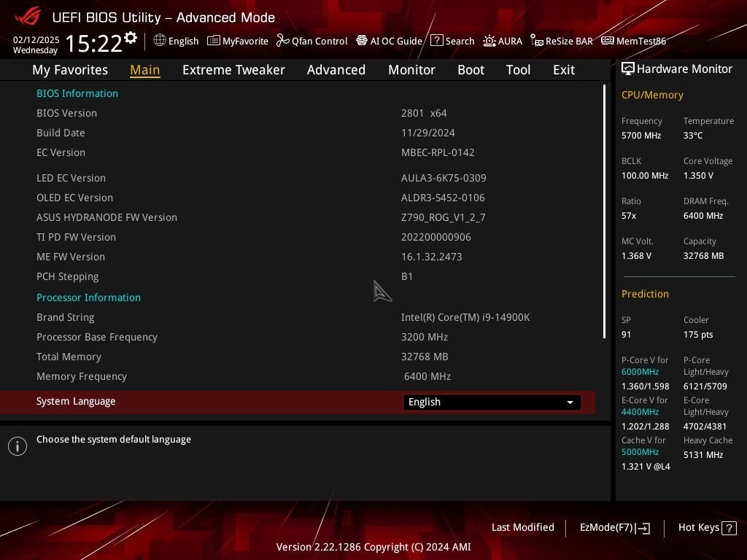Toggle ReSize BAR option

click(562, 41)
